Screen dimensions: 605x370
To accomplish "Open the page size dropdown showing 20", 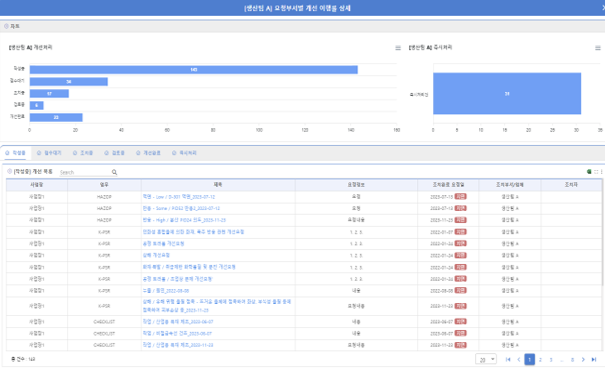I will (486, 359).
